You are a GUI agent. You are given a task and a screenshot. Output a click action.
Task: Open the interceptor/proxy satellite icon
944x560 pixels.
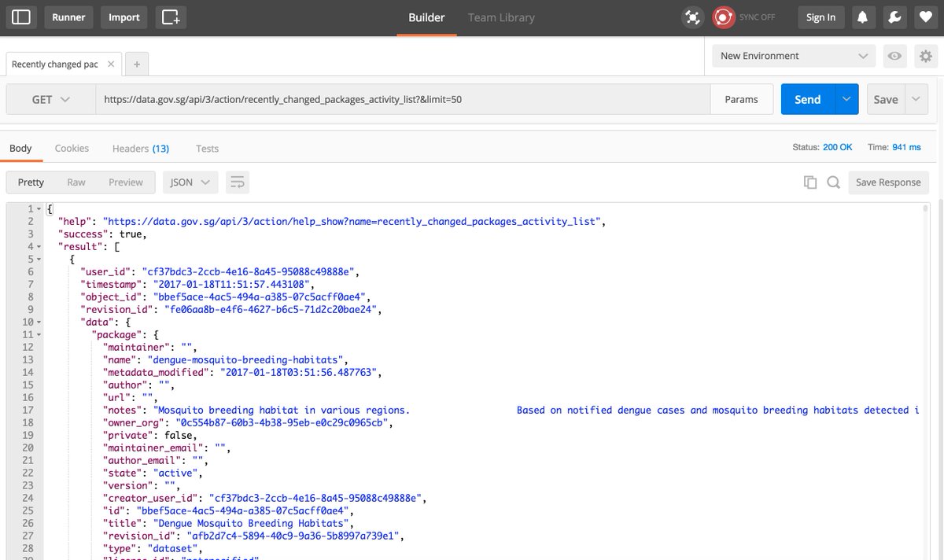(x=692, y=17)
